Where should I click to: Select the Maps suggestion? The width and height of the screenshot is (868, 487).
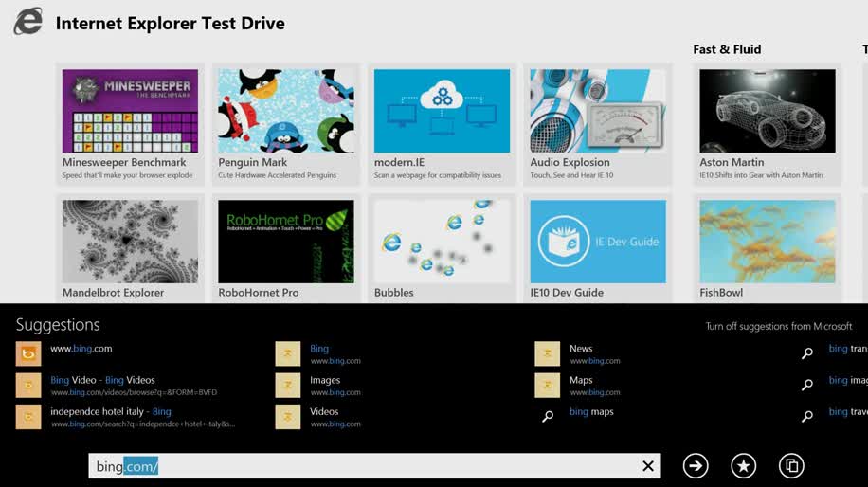pos(595,386)
